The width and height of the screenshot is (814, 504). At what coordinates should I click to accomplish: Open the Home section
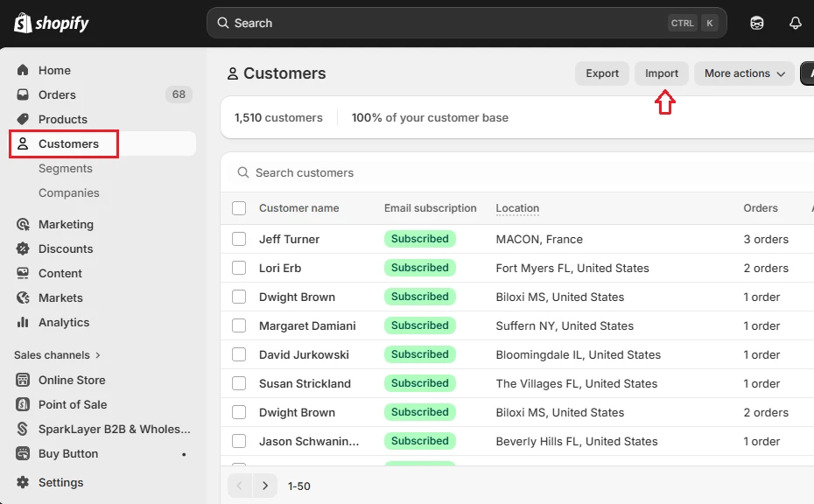pos(53,70)
